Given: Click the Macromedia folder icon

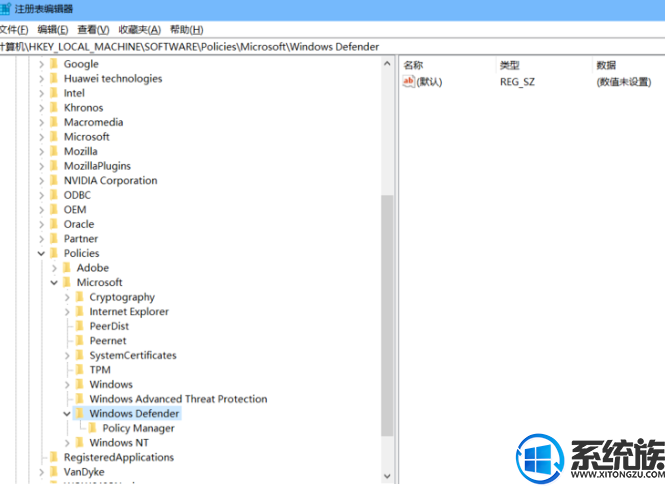Looking at the screenshot, I should [x=54, y=122].
